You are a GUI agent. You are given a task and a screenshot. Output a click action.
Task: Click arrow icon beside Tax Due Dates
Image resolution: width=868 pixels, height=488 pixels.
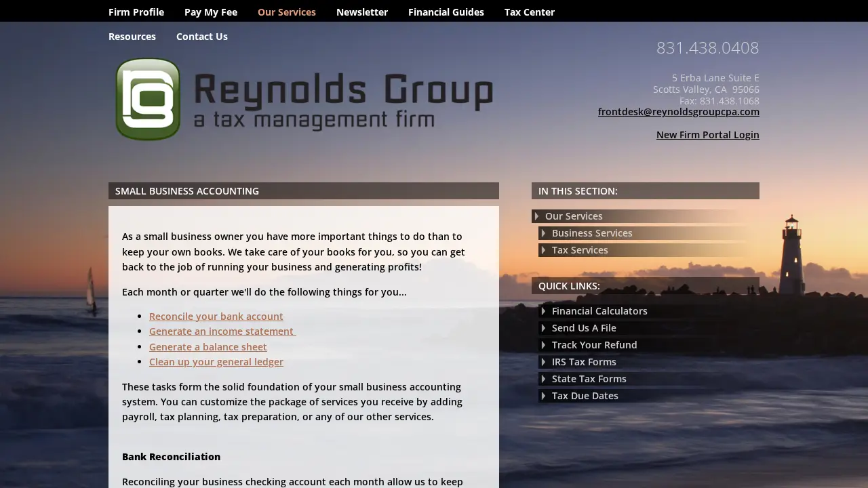tap(544, 396)
